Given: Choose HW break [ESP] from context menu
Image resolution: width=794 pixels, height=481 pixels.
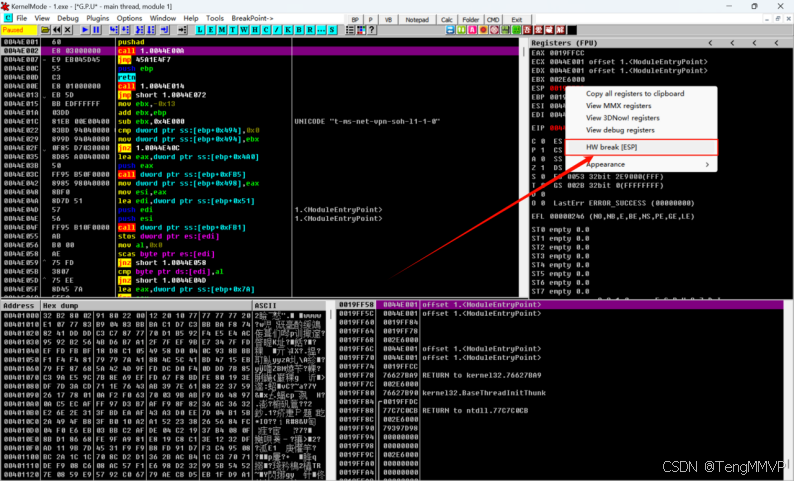Looking at the screenshot, I should pos(641,147).
